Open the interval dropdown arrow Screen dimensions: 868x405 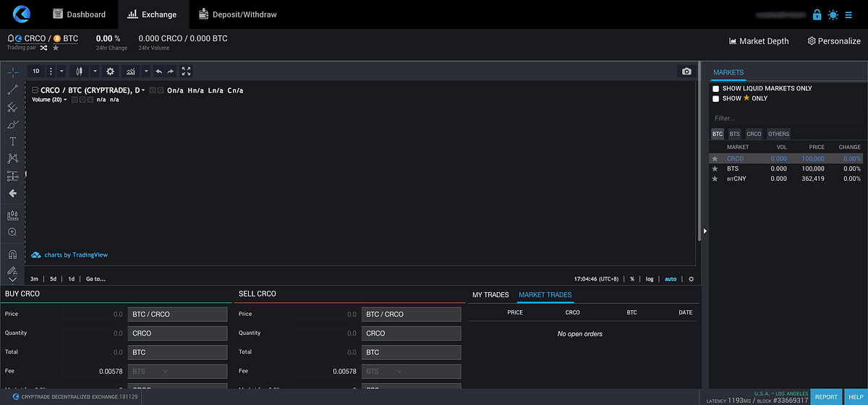61,72
